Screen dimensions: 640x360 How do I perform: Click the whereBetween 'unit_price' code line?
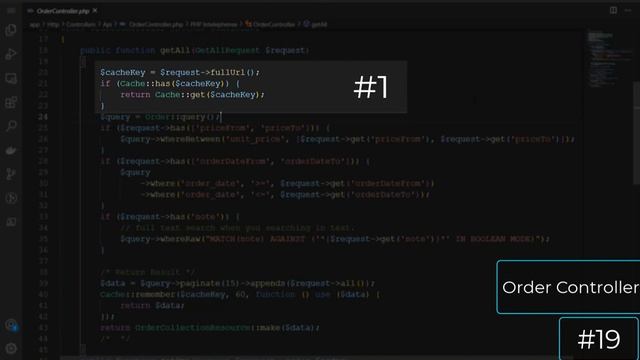tap(347, 139)
